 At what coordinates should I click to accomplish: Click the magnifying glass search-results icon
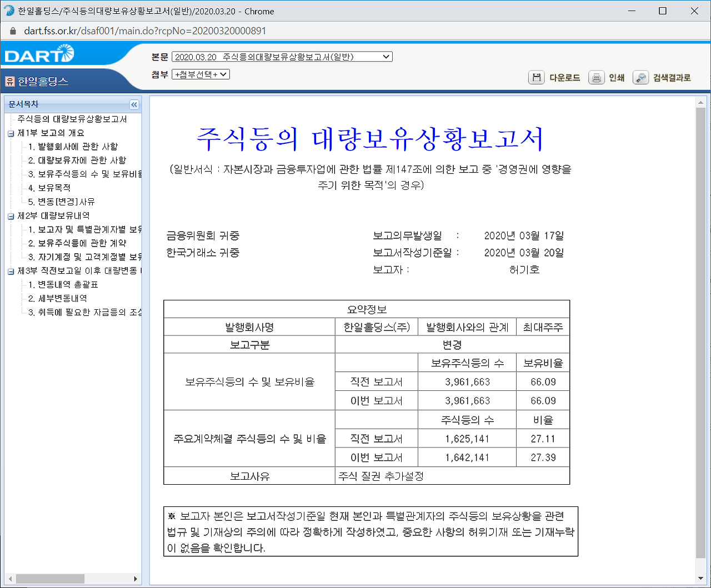click(640, 78)
